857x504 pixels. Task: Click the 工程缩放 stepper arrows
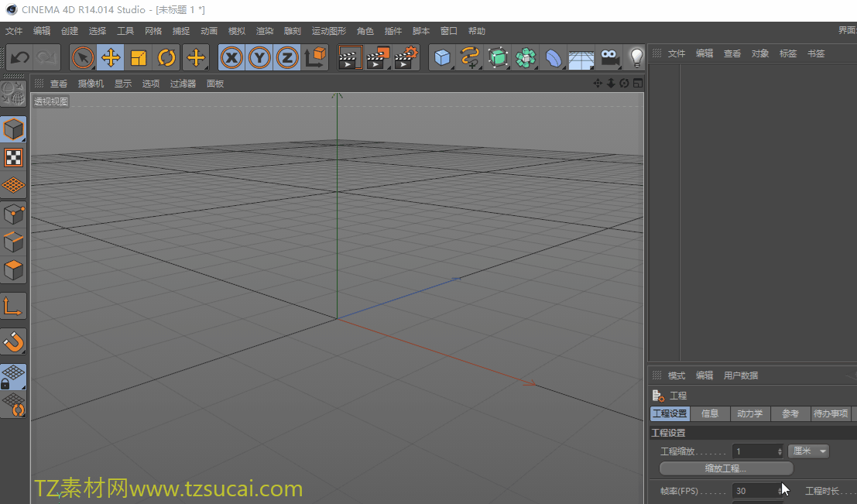780,451
